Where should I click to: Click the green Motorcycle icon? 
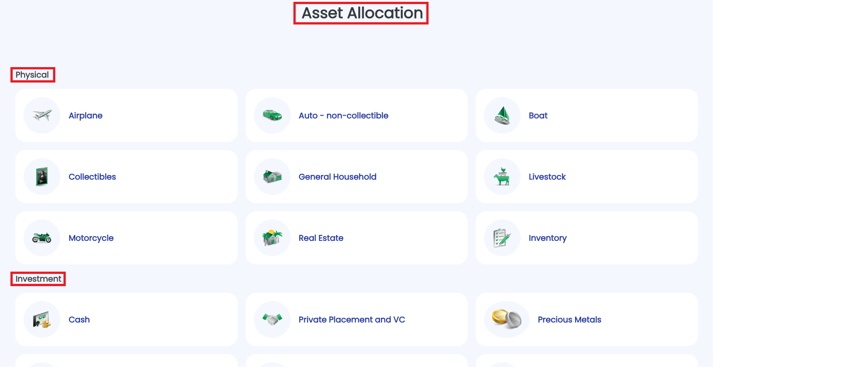point(42,238)
